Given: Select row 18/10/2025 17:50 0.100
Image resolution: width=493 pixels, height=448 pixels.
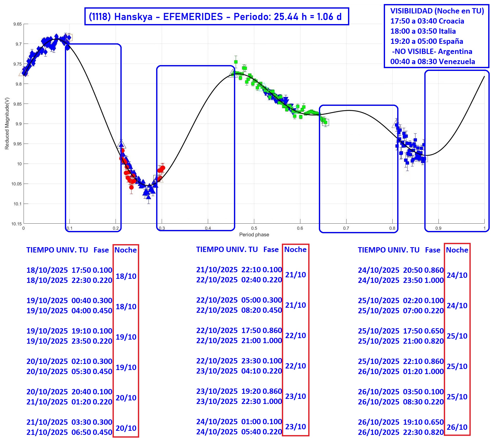Looking at the screenshot, I should [69, 270].
